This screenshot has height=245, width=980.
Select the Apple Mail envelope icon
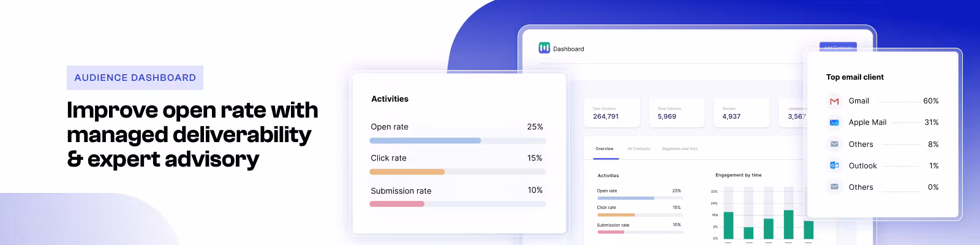click(834, 123)
